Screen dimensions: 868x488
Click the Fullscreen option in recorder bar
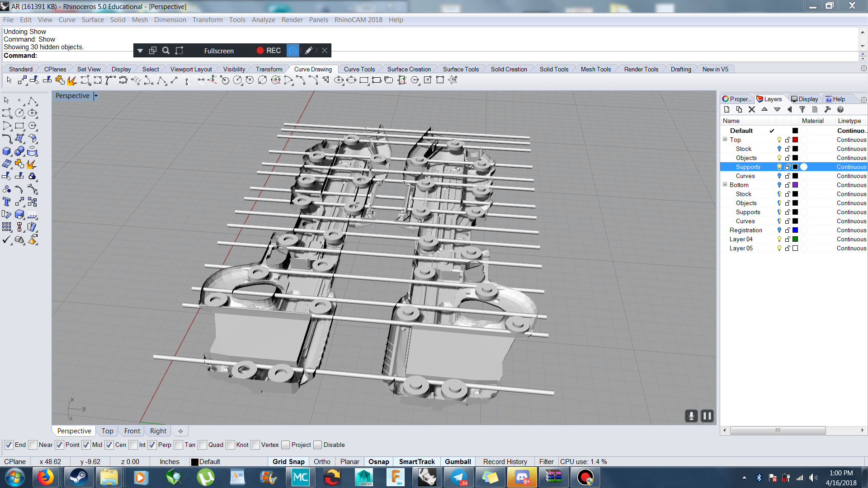[x=219, y=51]
